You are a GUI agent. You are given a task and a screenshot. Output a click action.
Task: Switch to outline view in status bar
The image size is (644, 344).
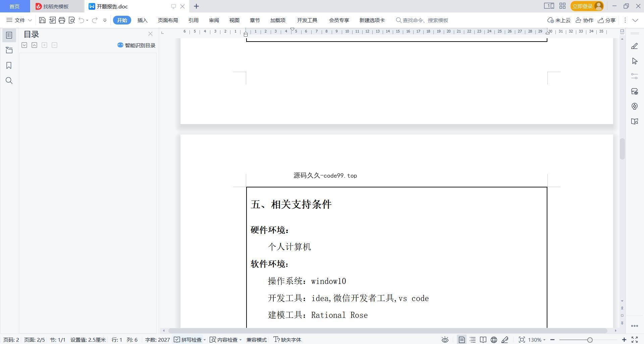tap(473, 340)
